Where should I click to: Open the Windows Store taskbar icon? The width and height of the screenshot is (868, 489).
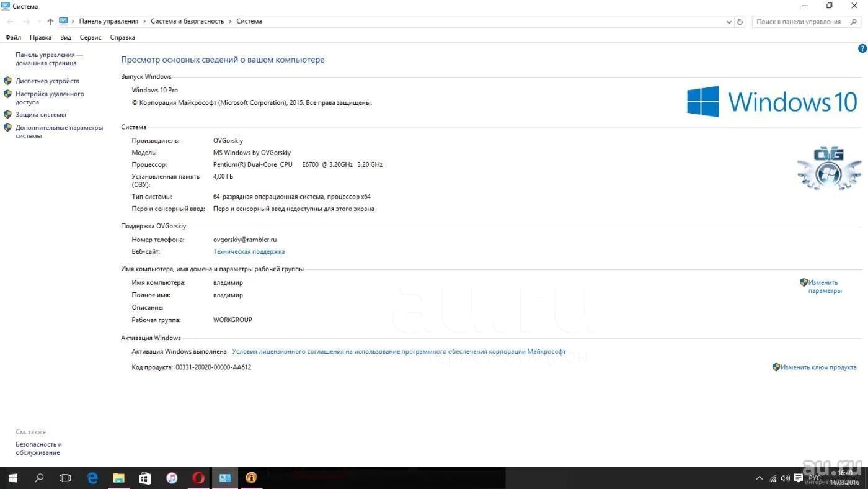coord(145,478)
